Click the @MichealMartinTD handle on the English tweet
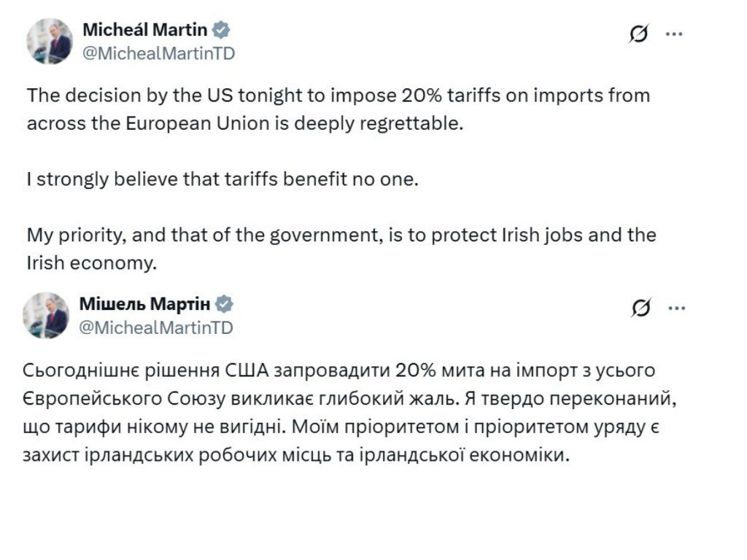Viewport: 747px width, 560px height. click(156, 52)
